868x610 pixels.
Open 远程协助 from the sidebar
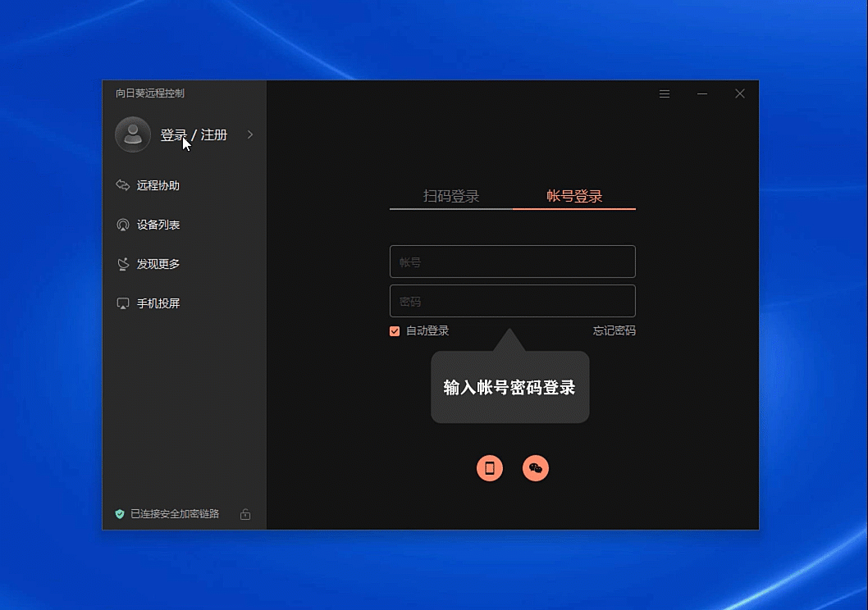click(158, 185)
